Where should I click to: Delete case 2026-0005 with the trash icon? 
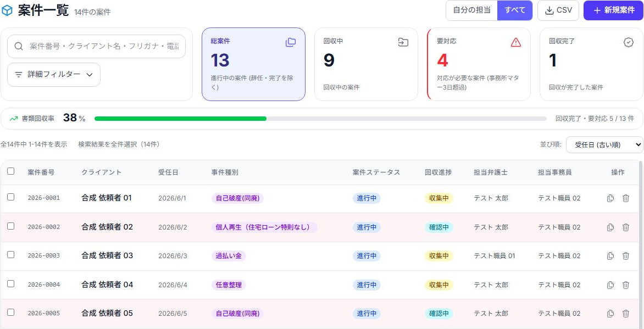pos(625,314)
